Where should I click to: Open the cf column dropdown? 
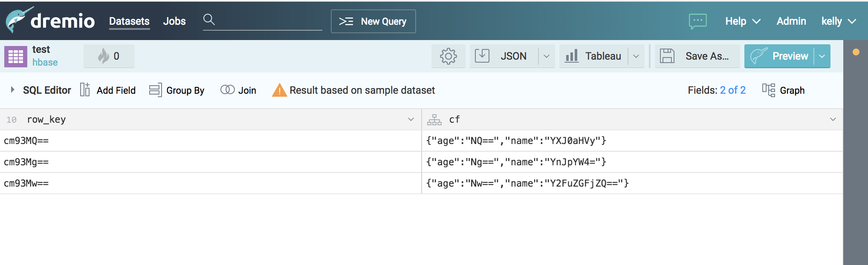click(833, 119)
